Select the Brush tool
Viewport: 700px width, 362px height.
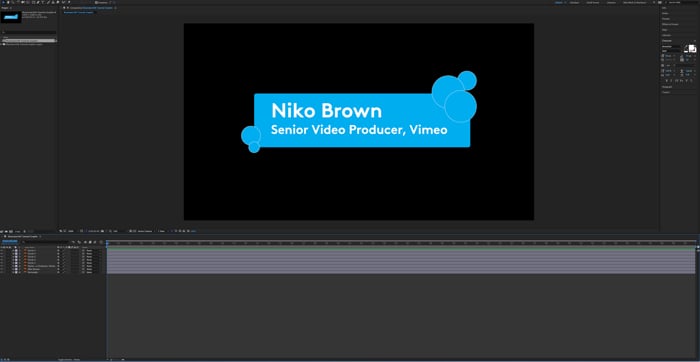[x=48, y=2]
